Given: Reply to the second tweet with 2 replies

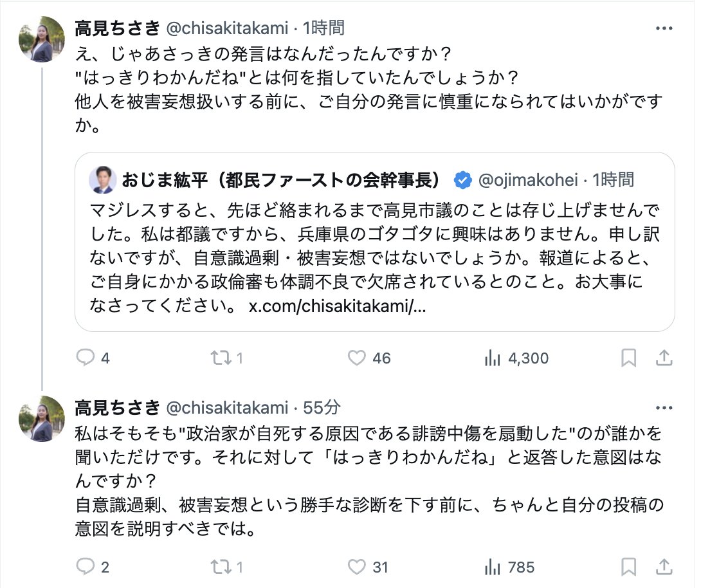Looking at the screenshot, I should tap(86, 567).
